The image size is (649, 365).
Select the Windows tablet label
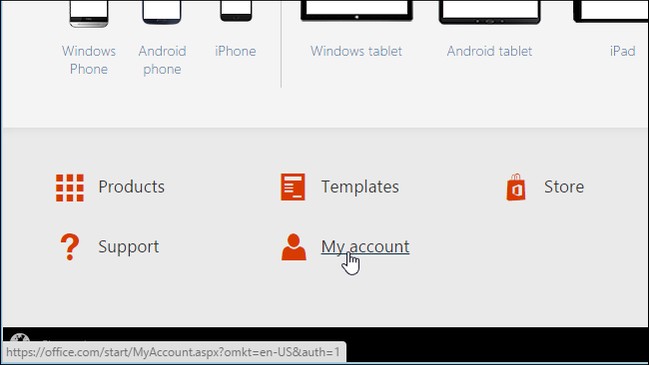coord(356,51)
